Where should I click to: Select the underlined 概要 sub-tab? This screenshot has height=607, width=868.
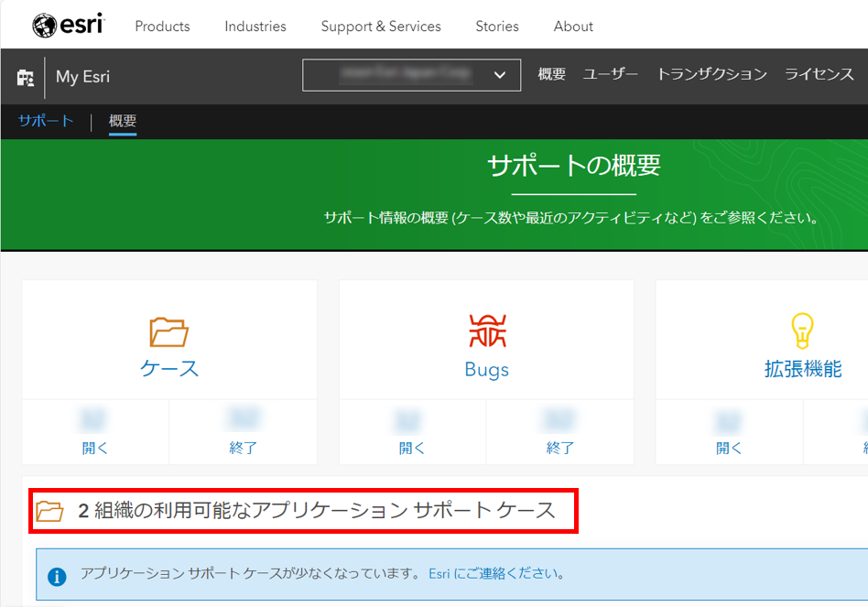point(123,121)
